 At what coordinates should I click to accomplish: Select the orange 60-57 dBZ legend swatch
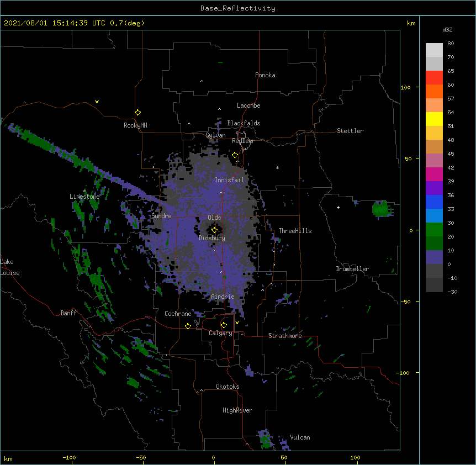(x=434, y=91)
